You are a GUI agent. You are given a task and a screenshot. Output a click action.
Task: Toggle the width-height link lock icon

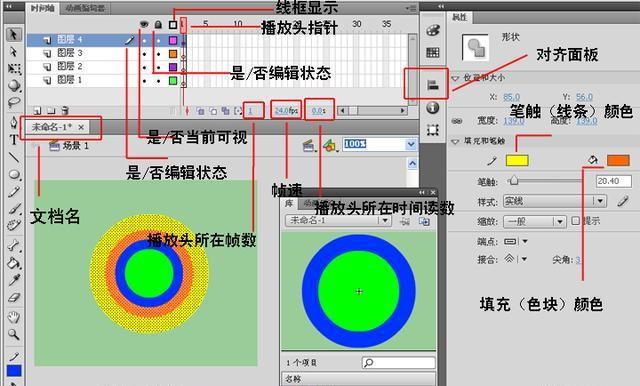(457, 121)
